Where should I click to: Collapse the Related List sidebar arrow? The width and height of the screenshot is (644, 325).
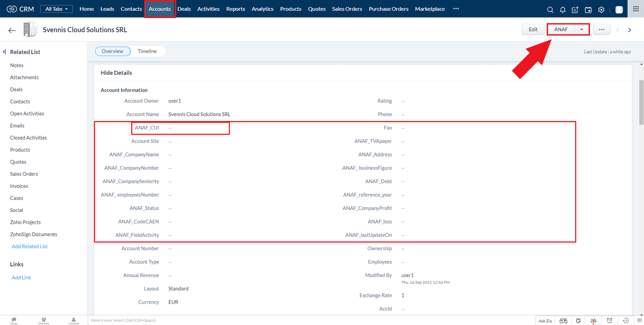pyautogui.click(x=4, y=51)
